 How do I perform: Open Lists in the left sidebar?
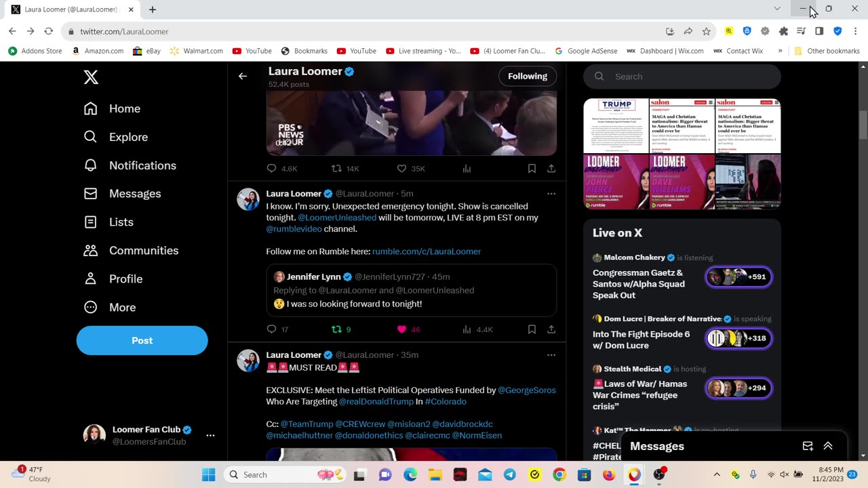pos(108,222)
